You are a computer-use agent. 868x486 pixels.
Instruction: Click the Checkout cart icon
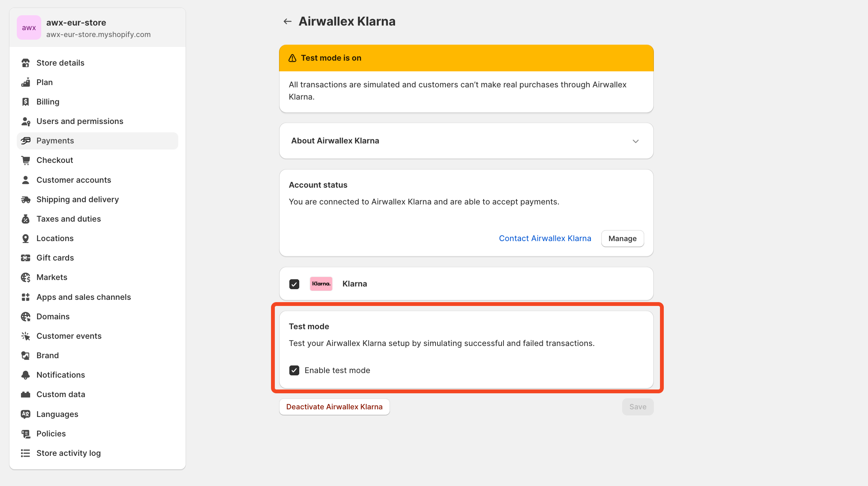(26, 160)
